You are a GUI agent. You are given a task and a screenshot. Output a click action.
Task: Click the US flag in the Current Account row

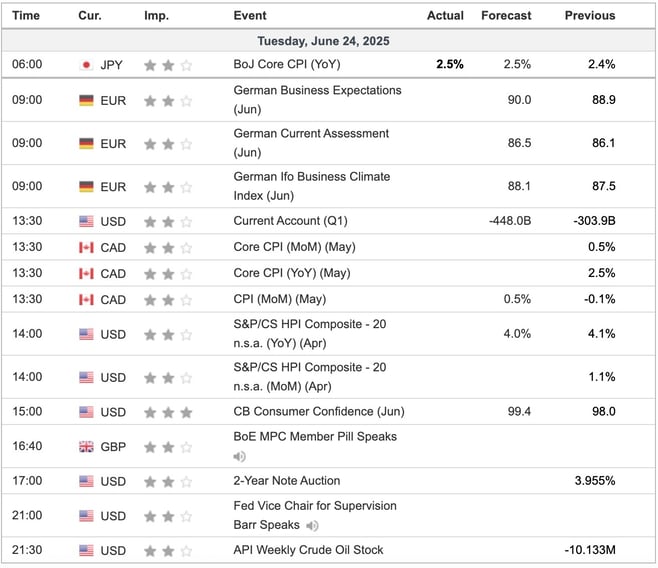click(86, 221)
